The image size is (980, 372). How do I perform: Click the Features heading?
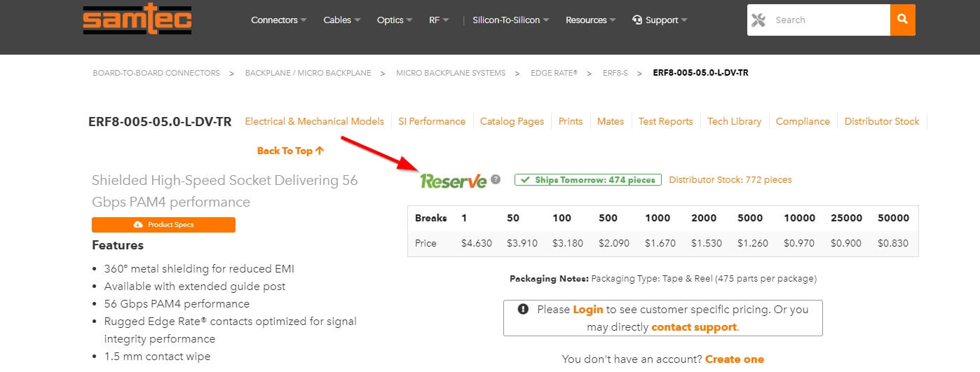pos(118,245)
